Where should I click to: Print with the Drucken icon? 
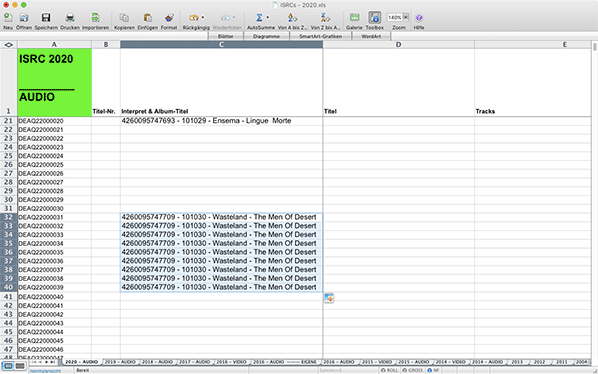click(70, 18)
